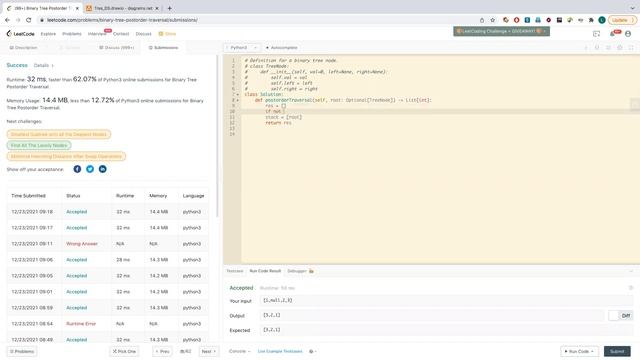Open the submission Details link

(43, 65)
